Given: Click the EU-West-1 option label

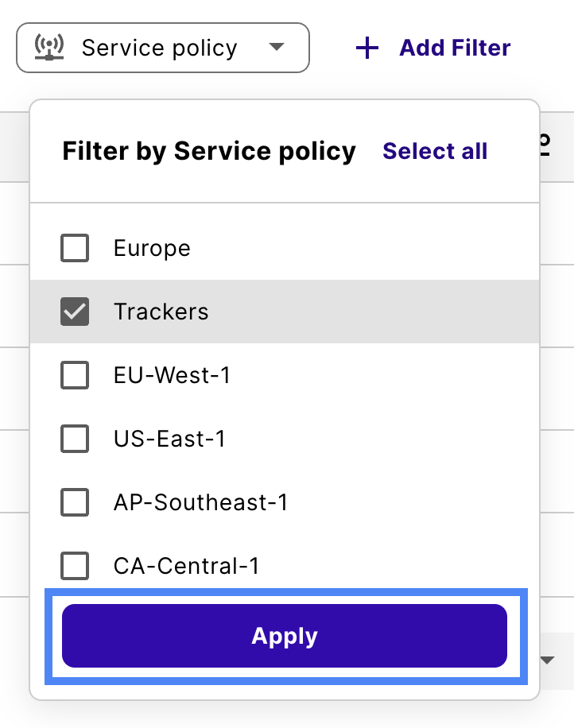Looking at the screenshot, I should tap(172, 375).
